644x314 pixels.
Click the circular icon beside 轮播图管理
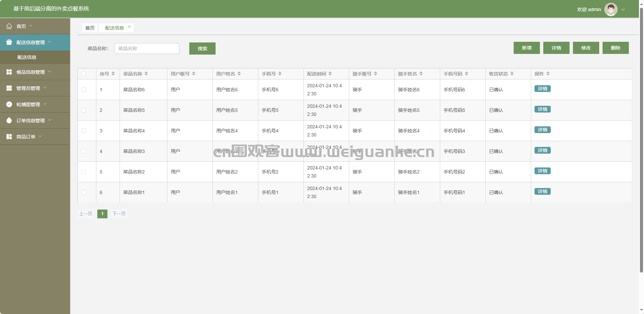pos(9,104)
